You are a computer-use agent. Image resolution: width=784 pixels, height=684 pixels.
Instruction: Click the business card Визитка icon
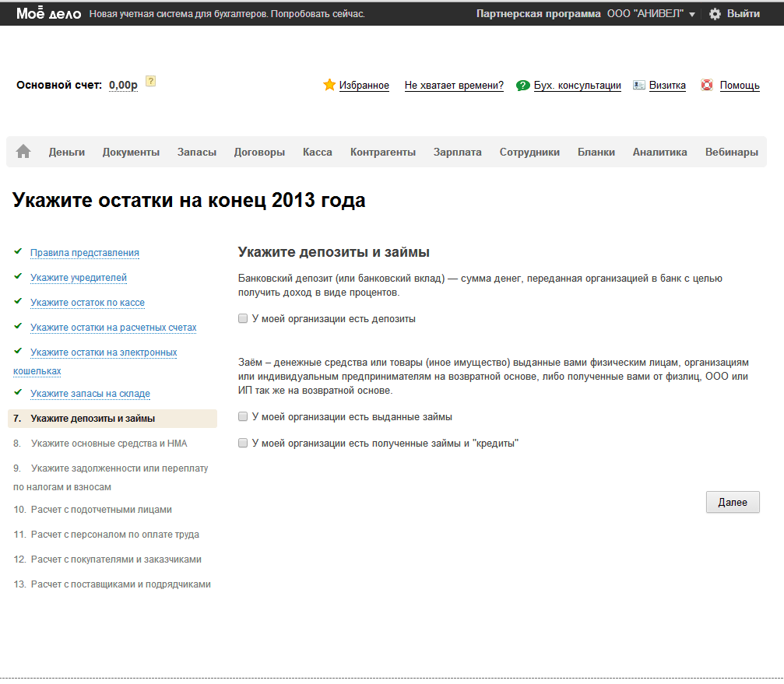(x=639, y=85)
